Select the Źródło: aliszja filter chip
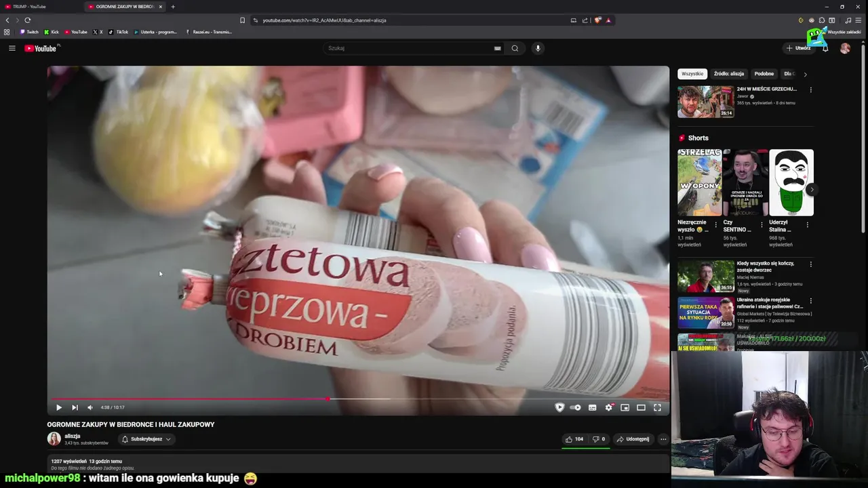 729,74
